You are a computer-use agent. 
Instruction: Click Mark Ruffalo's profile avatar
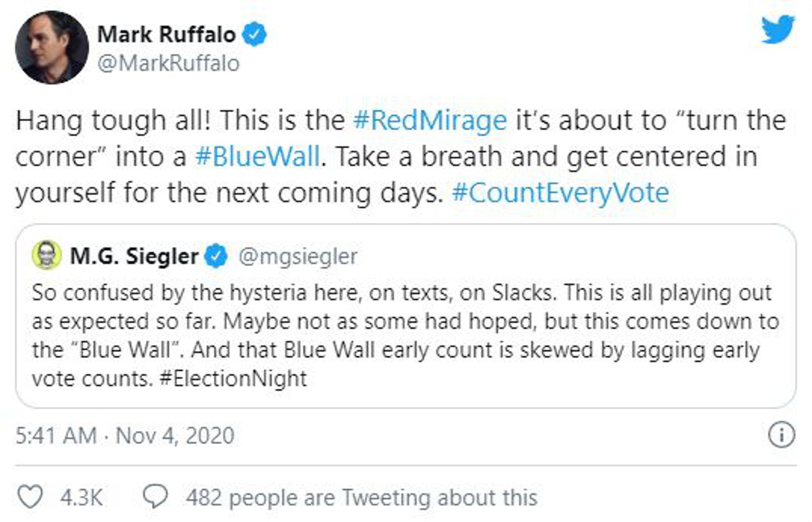pos(52,47)
